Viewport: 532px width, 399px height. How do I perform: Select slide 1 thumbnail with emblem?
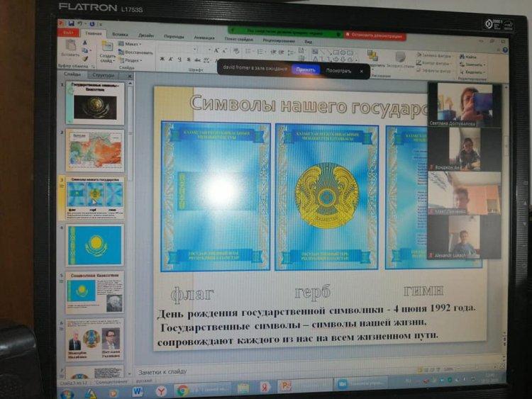[x=94, y=103]
